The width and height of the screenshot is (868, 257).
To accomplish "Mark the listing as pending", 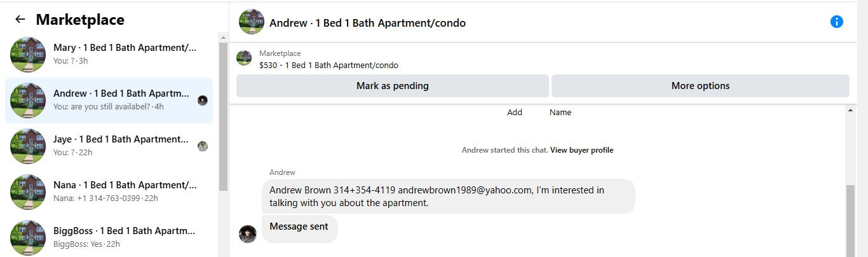I will click(x=392, y=86).
